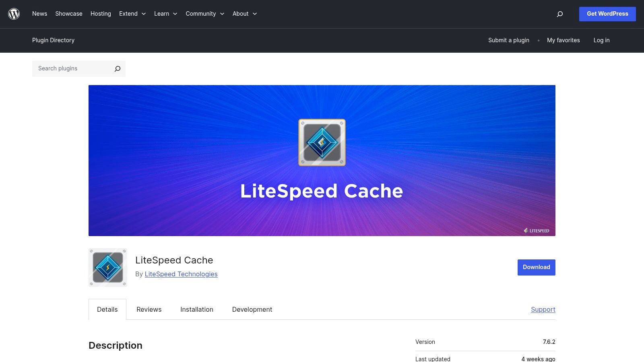This screenshot has height=362, width=644.
Task: Click the LiteSpeed Cache plugin icon
Action: (107, 267)
